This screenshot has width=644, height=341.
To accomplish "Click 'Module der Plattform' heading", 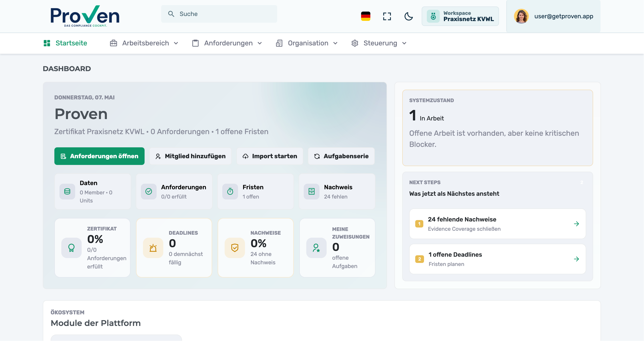I will coord(96,323).
